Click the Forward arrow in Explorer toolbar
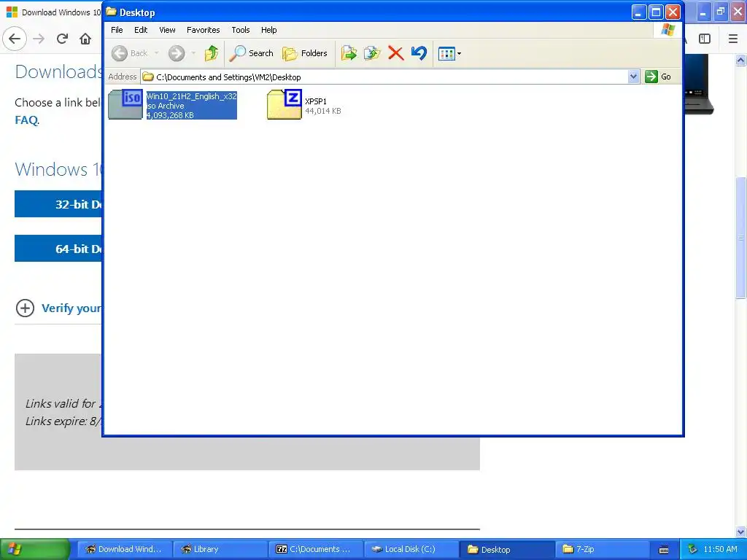Screen dimensions: 747x560 click(x=177, y=53)
